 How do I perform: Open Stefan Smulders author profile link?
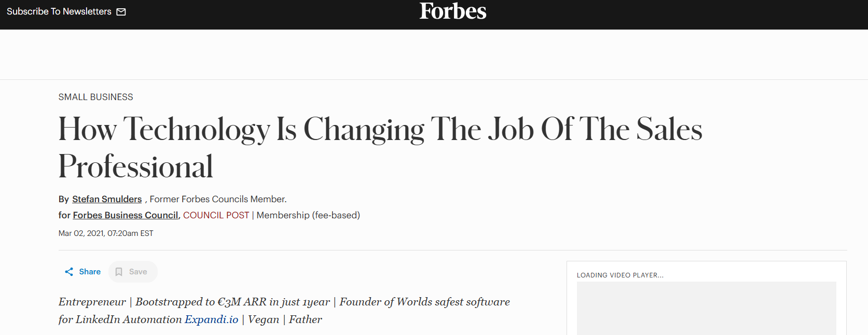point(107,199)
